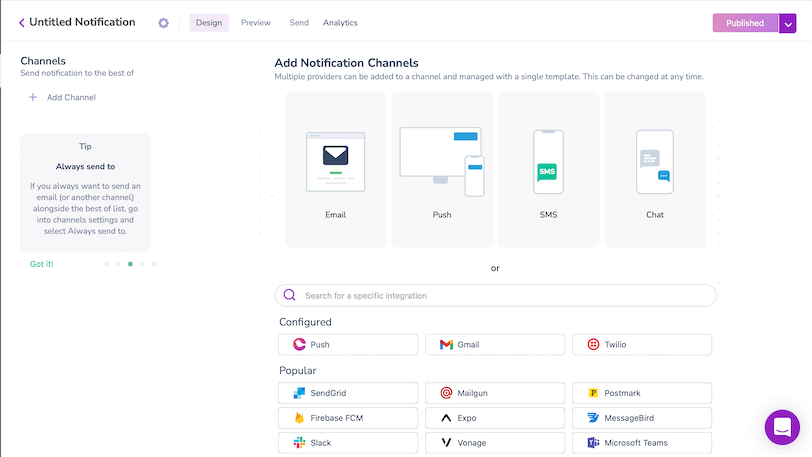Open the support chat bubble icon

781,427
